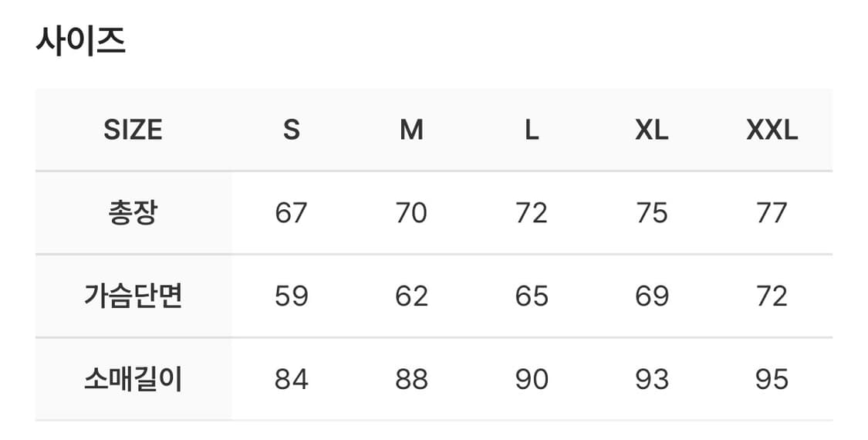Viewport: 868px width, 440px height.
Task: Click the 총장 value 75 for size XL
Action: click(652, 213)
